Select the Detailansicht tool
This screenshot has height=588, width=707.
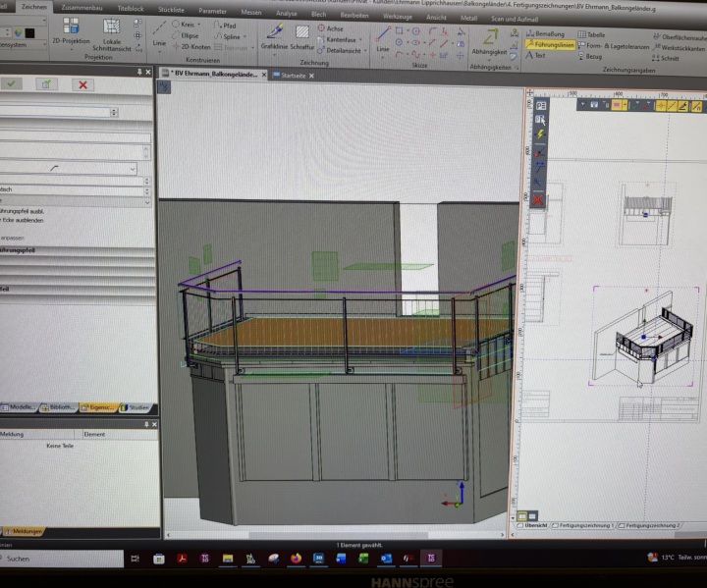pos(340,50)
